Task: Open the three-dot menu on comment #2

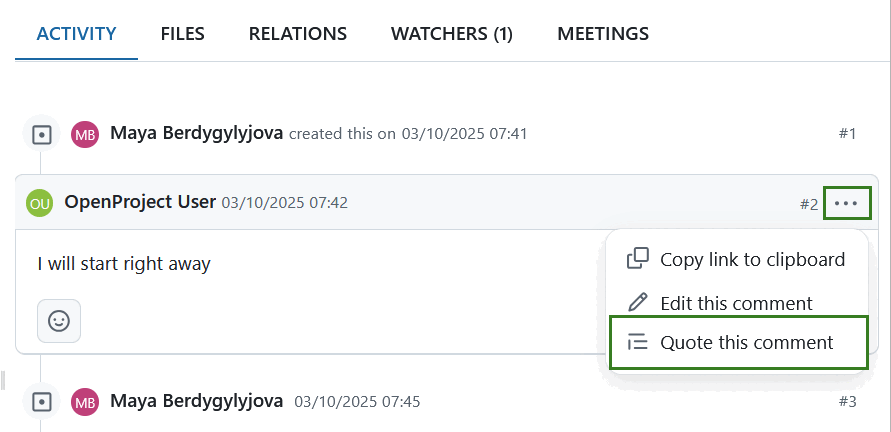Action: tap(846, 203)
